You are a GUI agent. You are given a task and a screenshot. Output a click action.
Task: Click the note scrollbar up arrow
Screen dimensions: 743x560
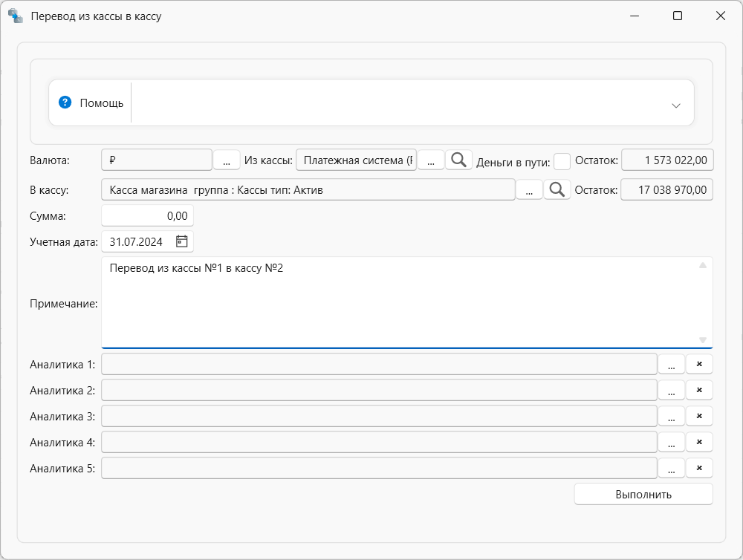[x=703, y=265]
